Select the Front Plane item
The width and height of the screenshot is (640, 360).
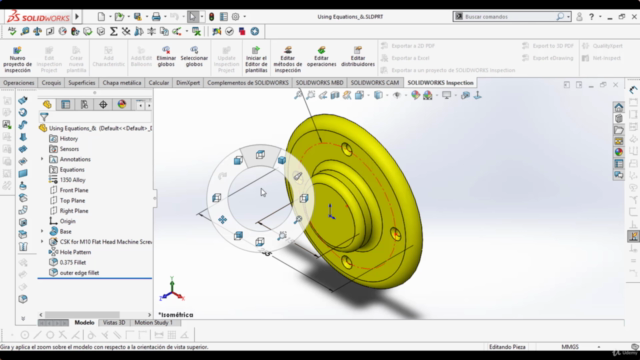[69, 190]
